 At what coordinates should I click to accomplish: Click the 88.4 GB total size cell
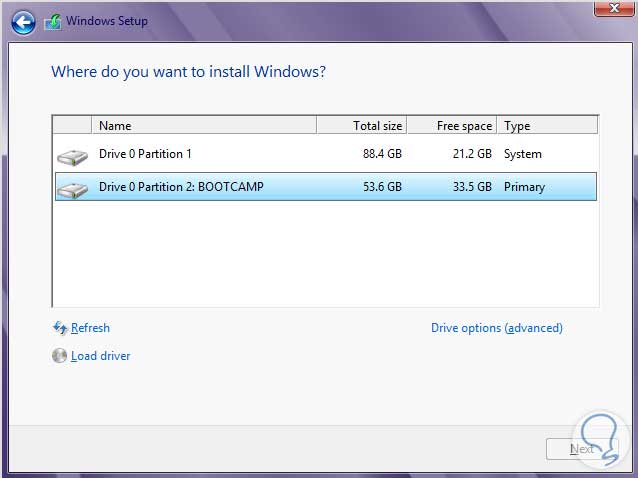[382, 154]
